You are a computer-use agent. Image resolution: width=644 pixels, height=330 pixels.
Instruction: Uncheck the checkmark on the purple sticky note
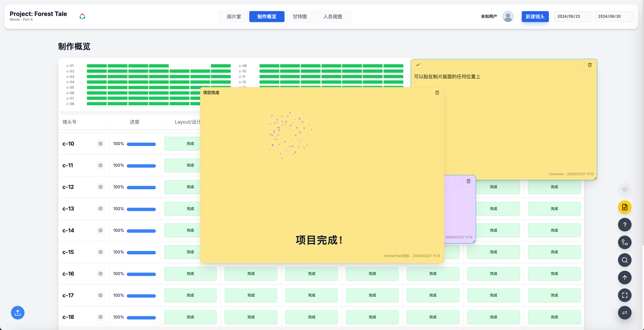(x=459, y=181)
